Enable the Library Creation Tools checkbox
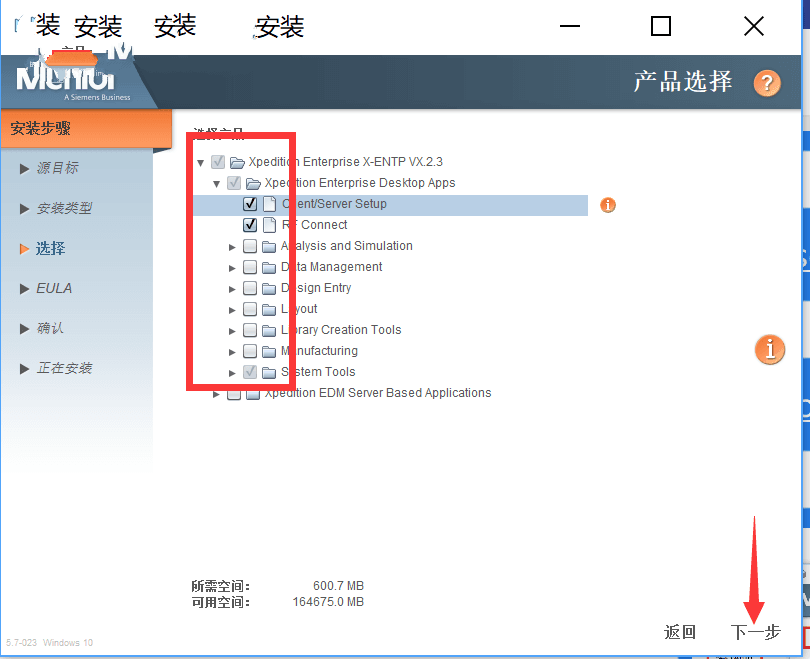 coord(250,330)
